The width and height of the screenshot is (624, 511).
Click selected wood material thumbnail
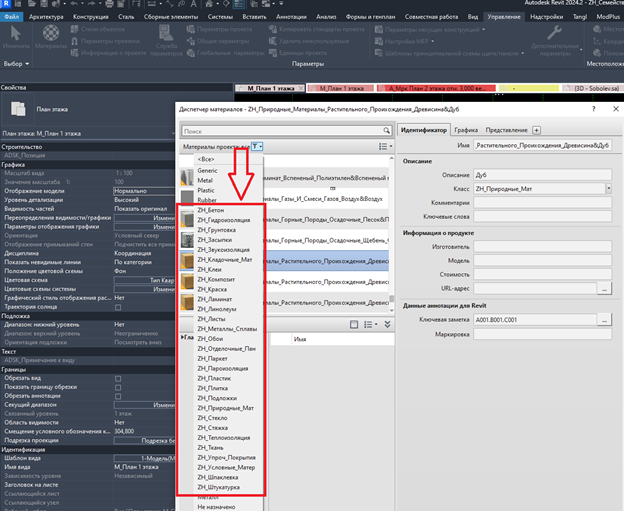[x=187, y=261]
